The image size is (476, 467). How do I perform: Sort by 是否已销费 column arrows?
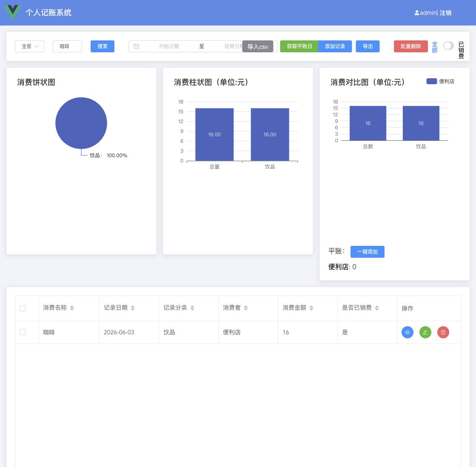click(377, 308)
